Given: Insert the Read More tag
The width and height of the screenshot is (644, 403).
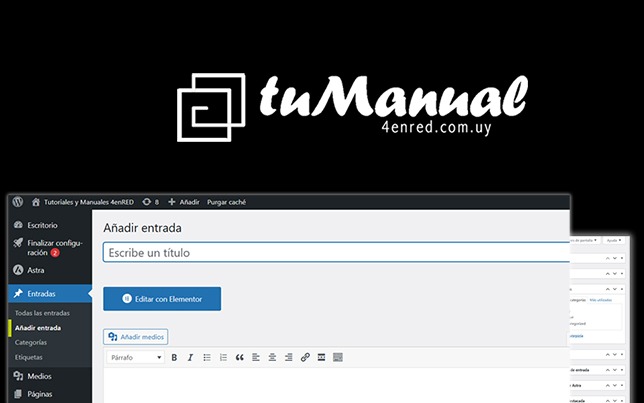Looking at the screenshot, I should (321, 357).
